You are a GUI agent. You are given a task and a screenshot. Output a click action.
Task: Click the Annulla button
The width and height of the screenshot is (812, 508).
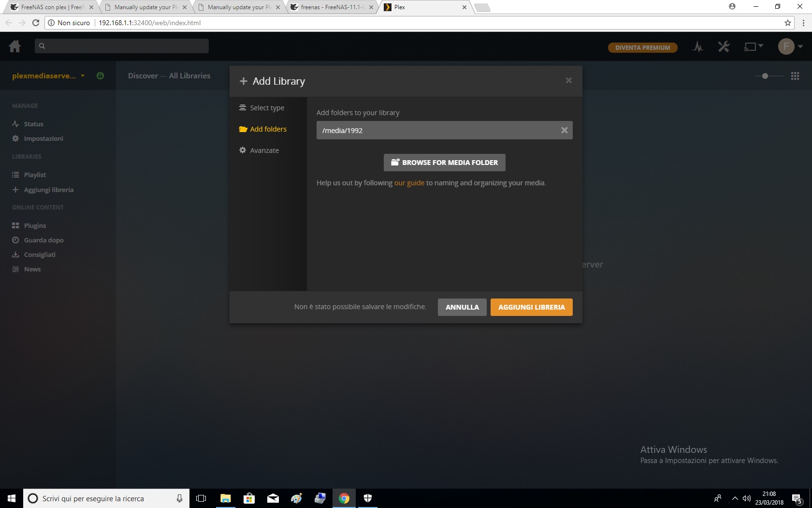pos(462,307)
